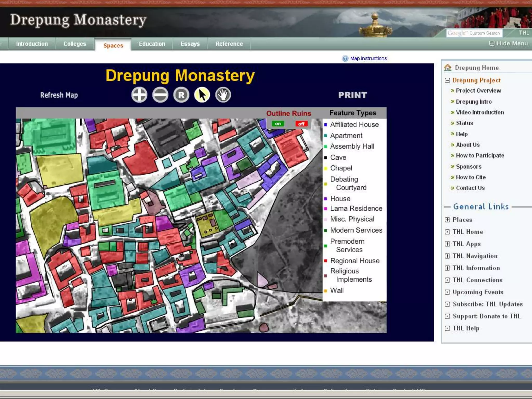Turn Outline Ruins off
Viewport: 532px width, 399px height.
(301, 124)
